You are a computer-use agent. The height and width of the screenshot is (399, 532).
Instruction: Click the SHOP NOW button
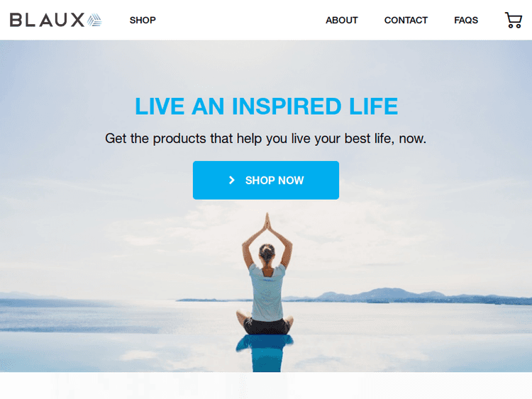pyautogui.click(x=266, y=180)
